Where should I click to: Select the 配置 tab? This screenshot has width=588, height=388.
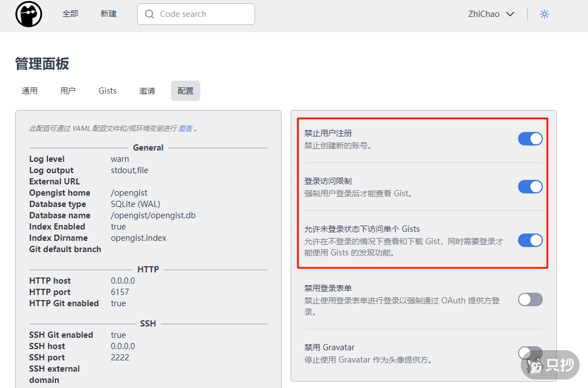pos(185,91)
